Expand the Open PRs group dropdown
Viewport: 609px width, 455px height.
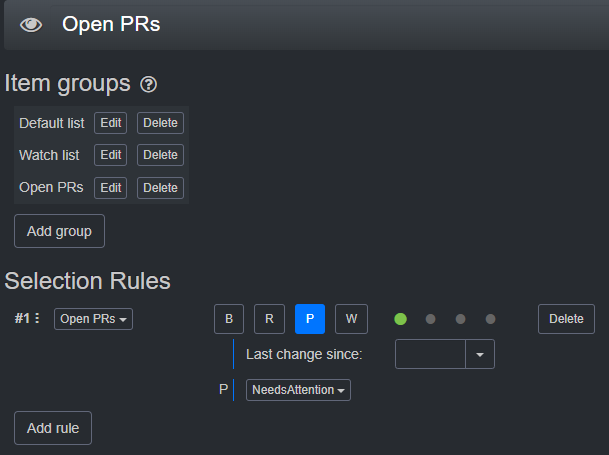[93, 319]
